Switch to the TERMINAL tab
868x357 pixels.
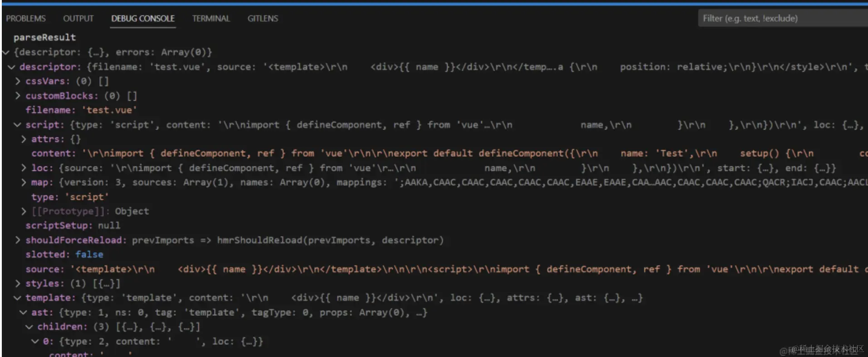211,19
